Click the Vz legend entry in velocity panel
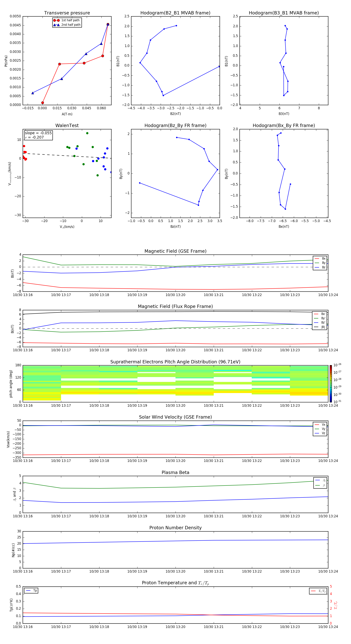The width and height of the screenshot is (351, 644). pyautogui.click(x=320, y=433)
